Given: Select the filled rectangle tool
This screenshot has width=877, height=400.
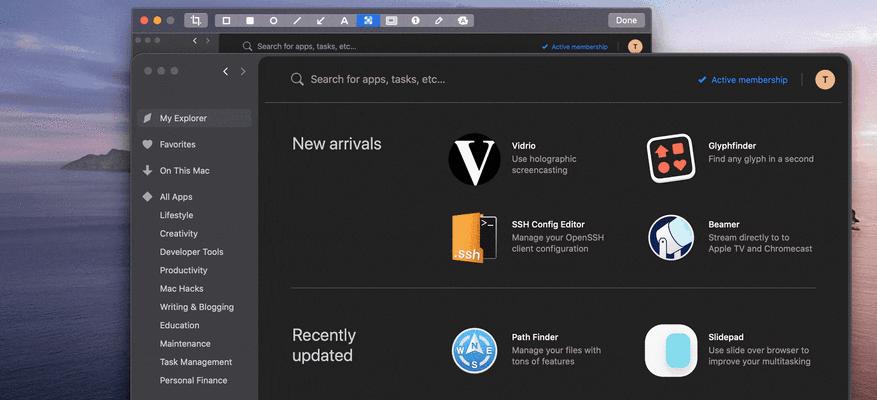Looking at the screenshot, I should pyautogui.click(x=250, y=21).
